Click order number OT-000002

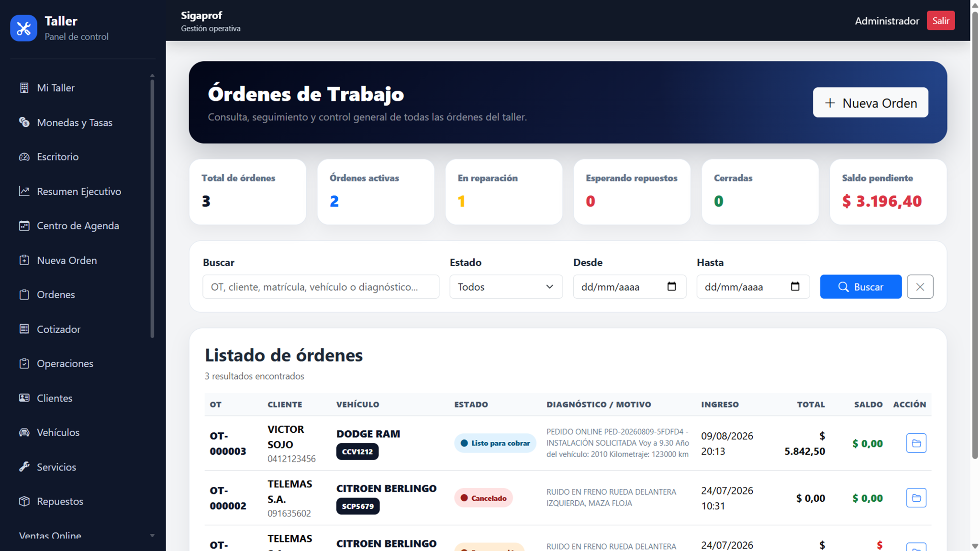tap(228, 498)
